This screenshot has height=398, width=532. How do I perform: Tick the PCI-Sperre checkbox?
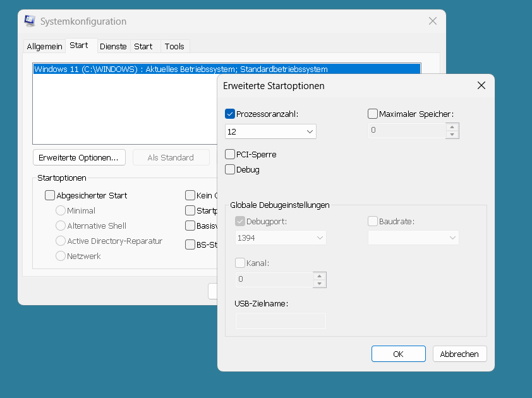(230, 154)
